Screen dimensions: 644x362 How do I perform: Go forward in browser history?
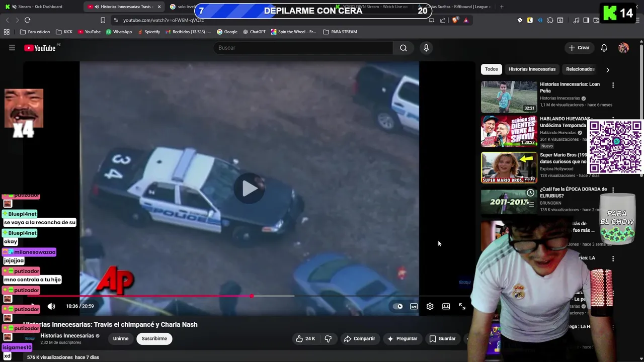tap(17, 20)
